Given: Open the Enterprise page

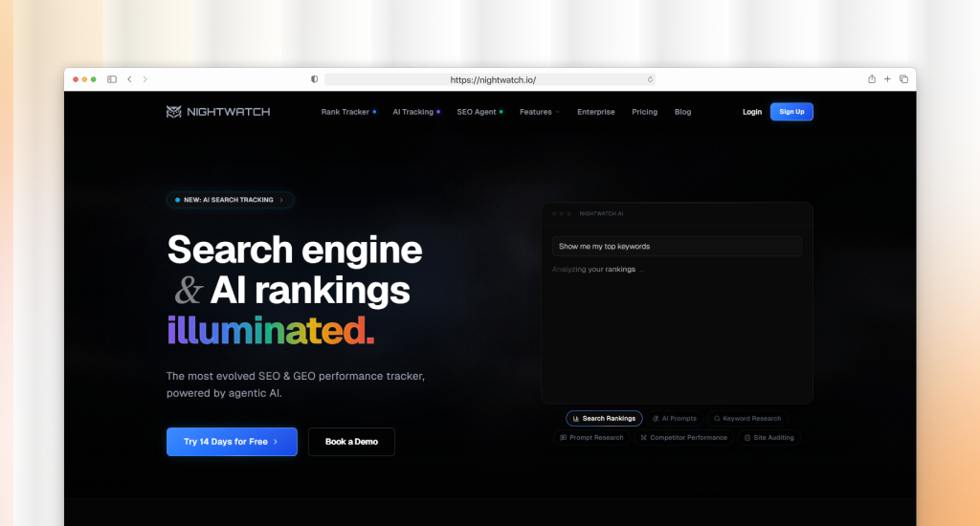Looking at the screenshot, I should tap(595, 112).
